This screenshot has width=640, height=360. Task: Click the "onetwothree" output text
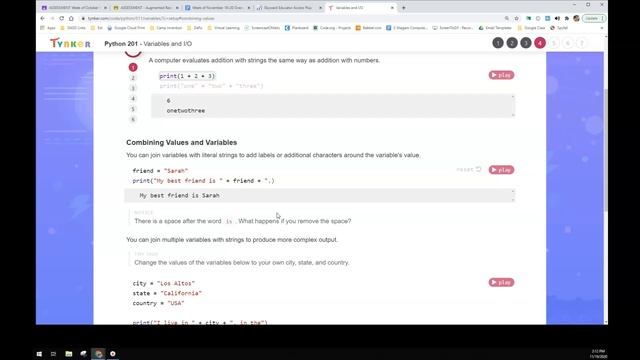186,111
